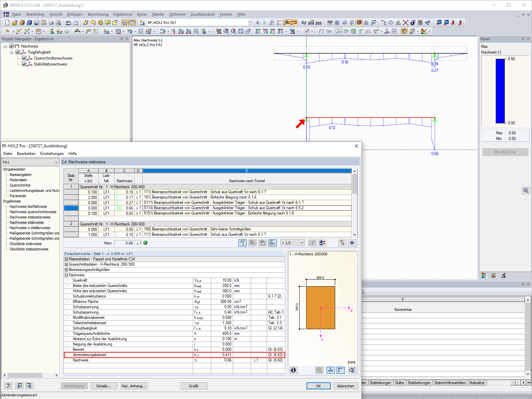Image resolution: width=532 pixels, height=399 pixels.
Task: Click the OK button
Action: point(319,386)
